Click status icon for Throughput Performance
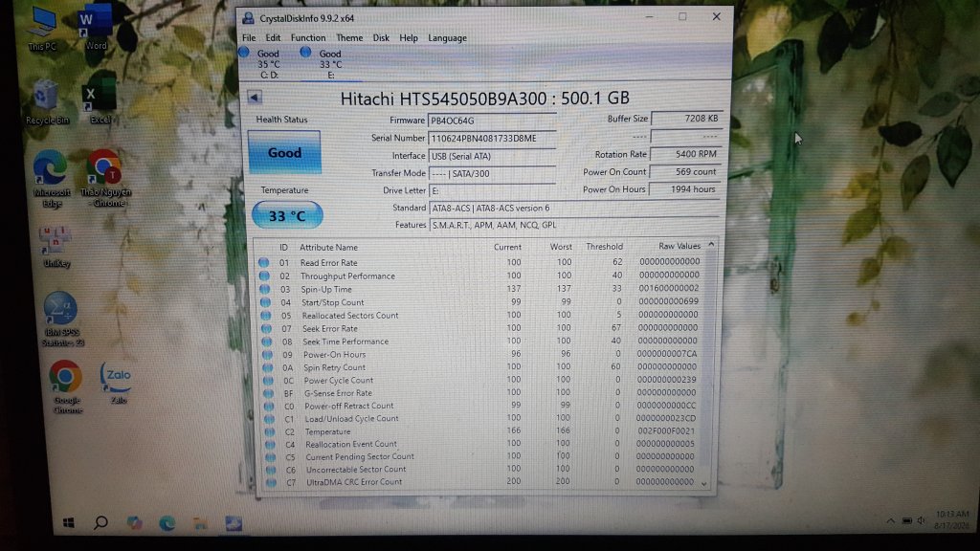The image size is (980, 551). 264,275
